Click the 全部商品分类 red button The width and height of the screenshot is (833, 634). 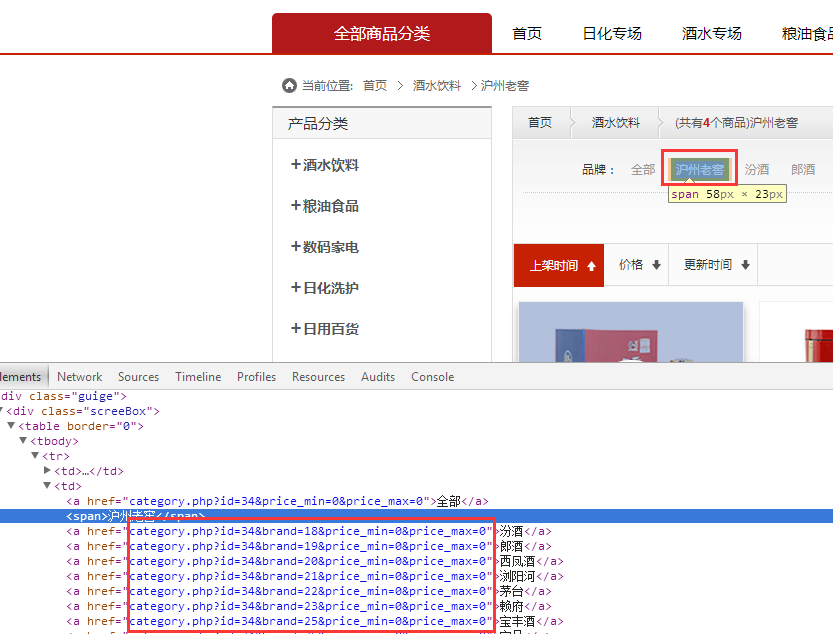tap(381, 34)
